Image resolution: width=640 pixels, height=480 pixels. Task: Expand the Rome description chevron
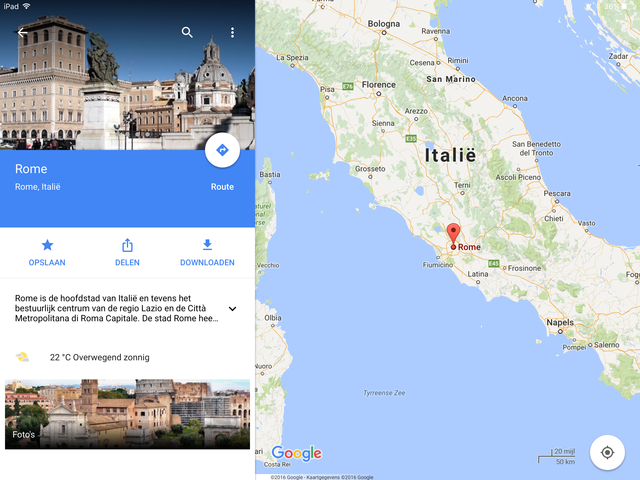point(232,309)
